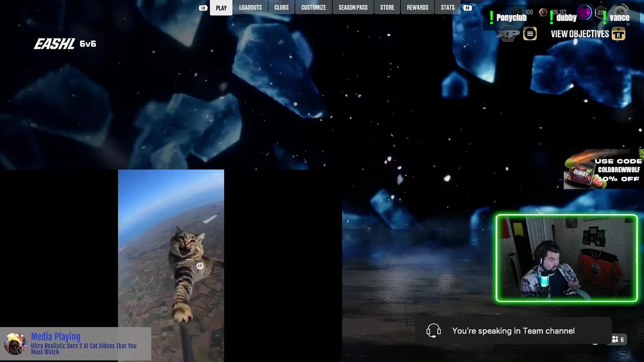Open the STORE tab
The height and width of the screenshot is (362, 644).
point(387,8)
